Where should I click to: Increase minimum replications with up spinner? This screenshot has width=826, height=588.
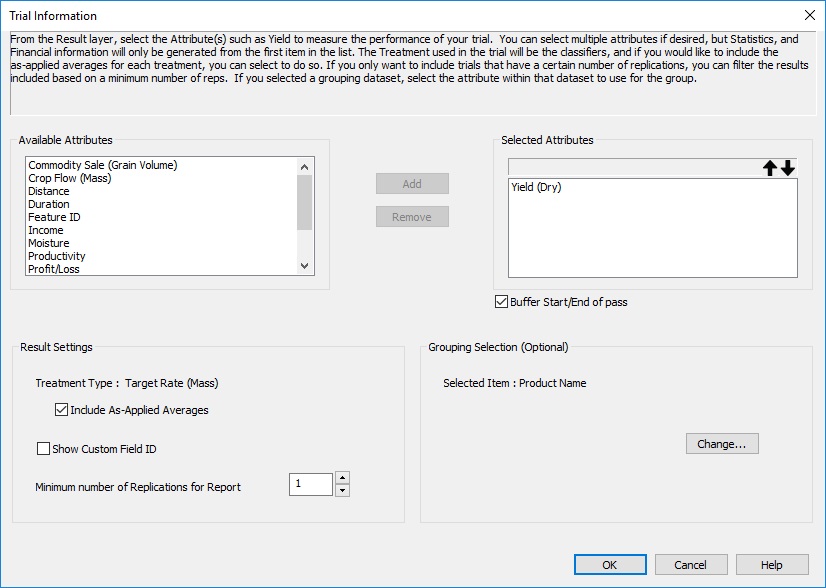(342, 478)
